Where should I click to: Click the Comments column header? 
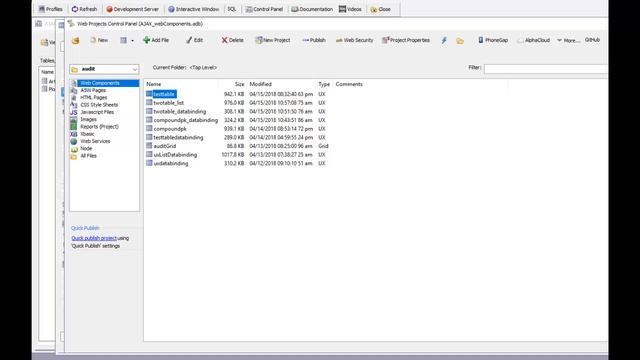point(349,84)
